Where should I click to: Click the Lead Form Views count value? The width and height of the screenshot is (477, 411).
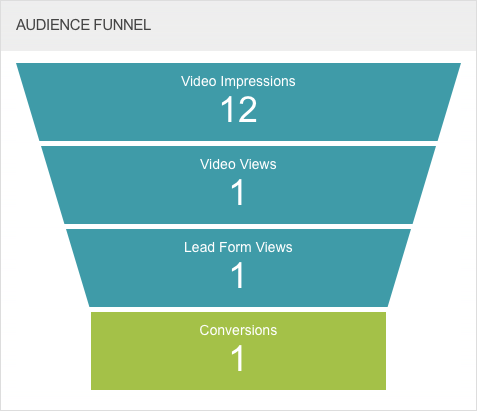coord(238,275)
